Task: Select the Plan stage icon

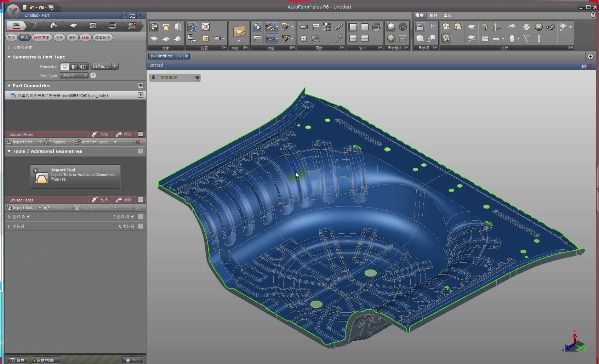Action: (35, 25)
